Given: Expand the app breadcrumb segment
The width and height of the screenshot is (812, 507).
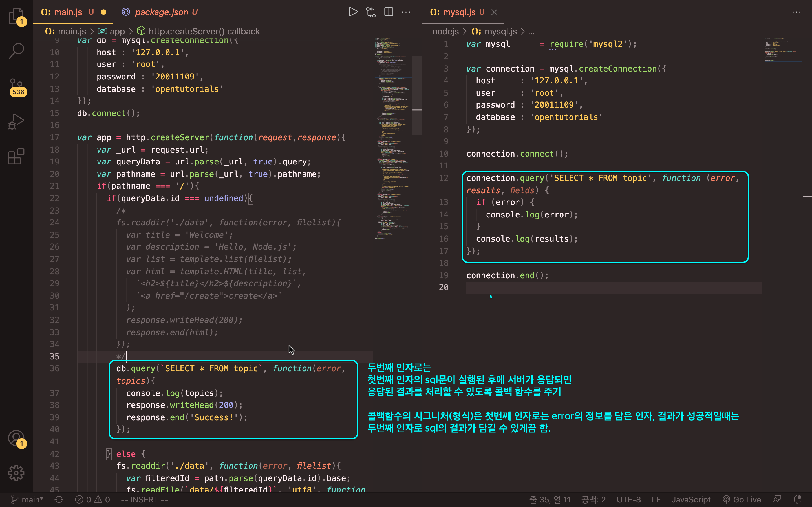Looking at the screenshot, I should pyautogui.click(x=117, y=31).
